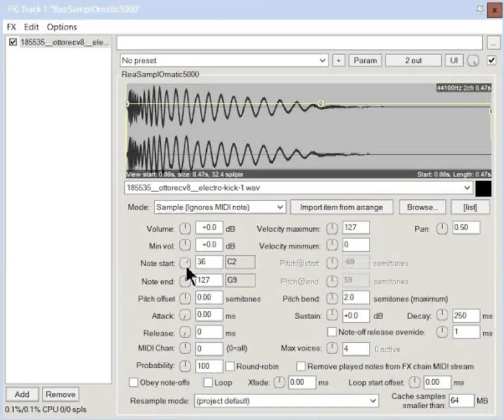Click the Cache samples smaller than field

tap(461, 400)
